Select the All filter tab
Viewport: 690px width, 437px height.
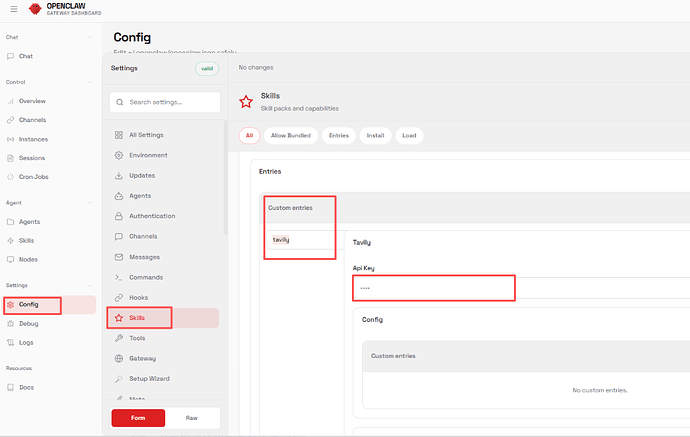250,136
